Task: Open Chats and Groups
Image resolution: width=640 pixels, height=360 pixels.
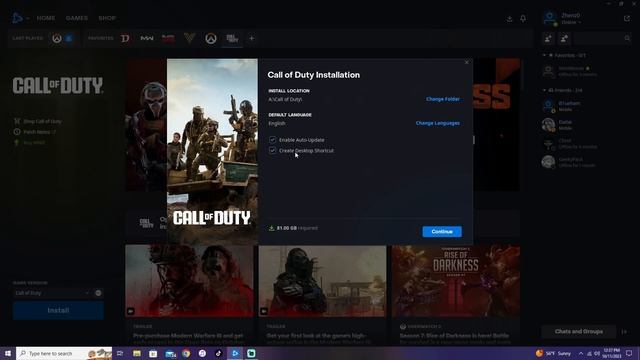Action: pos(578,331)
